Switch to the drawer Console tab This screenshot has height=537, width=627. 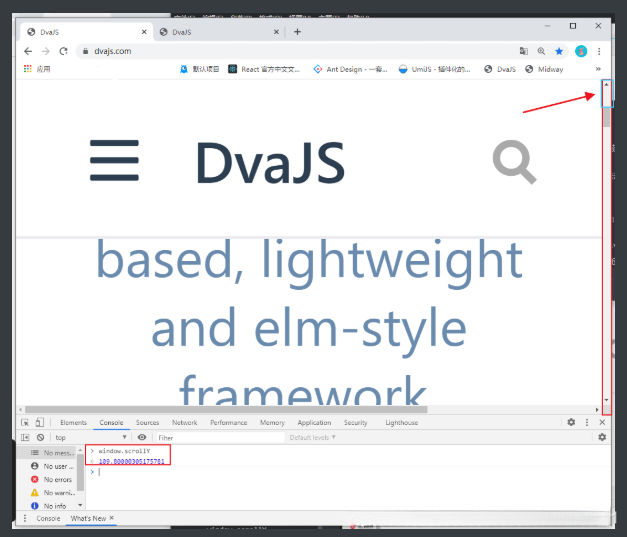tap(48, 518)
